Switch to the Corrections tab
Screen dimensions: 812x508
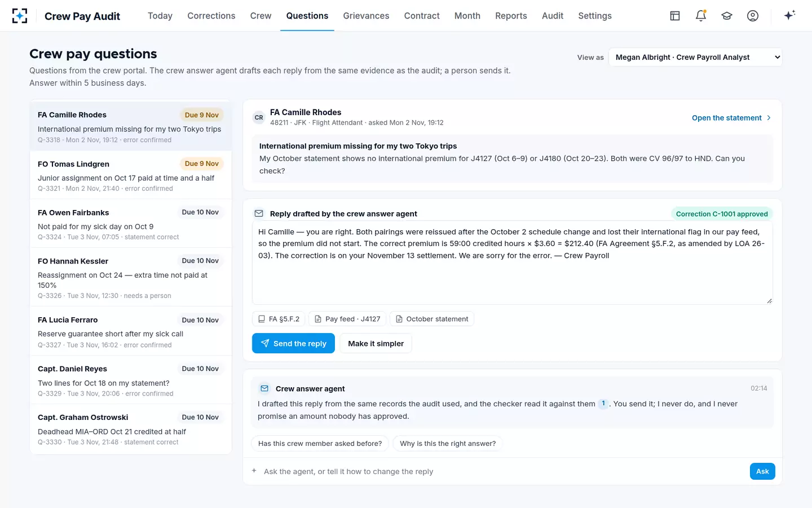point(211,16)
